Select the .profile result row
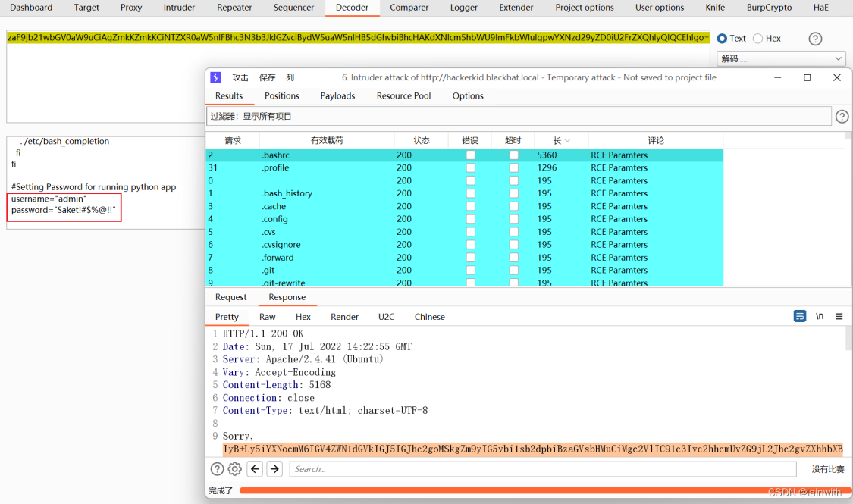853x504 pixels. (x=465, y=168)
